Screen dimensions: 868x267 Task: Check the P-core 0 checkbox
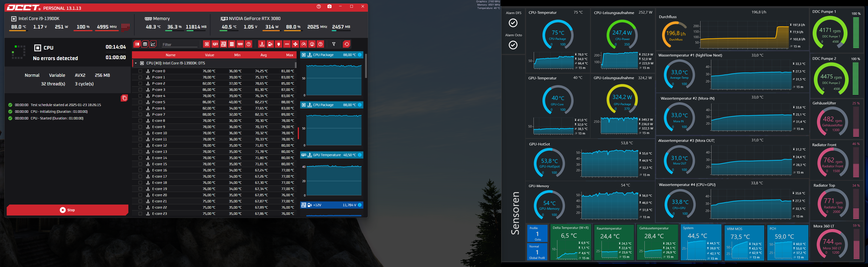pos(140,71)
